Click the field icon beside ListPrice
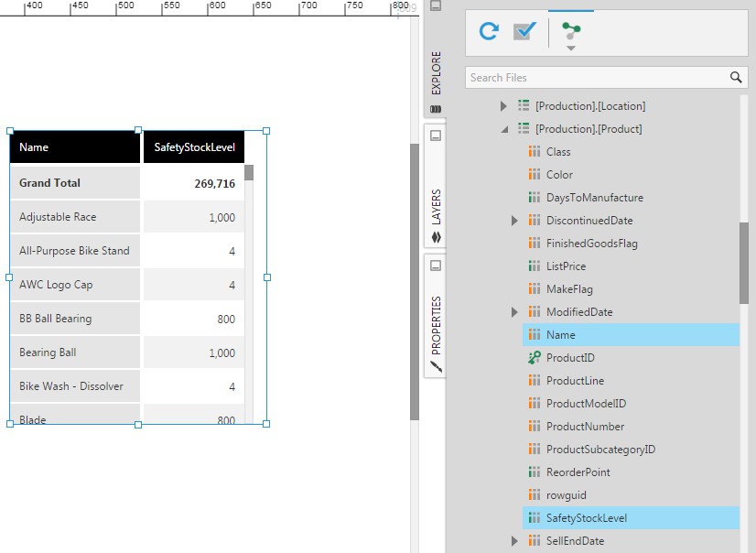Viewport: 756px width, 553px height. (x=536, y=266)
